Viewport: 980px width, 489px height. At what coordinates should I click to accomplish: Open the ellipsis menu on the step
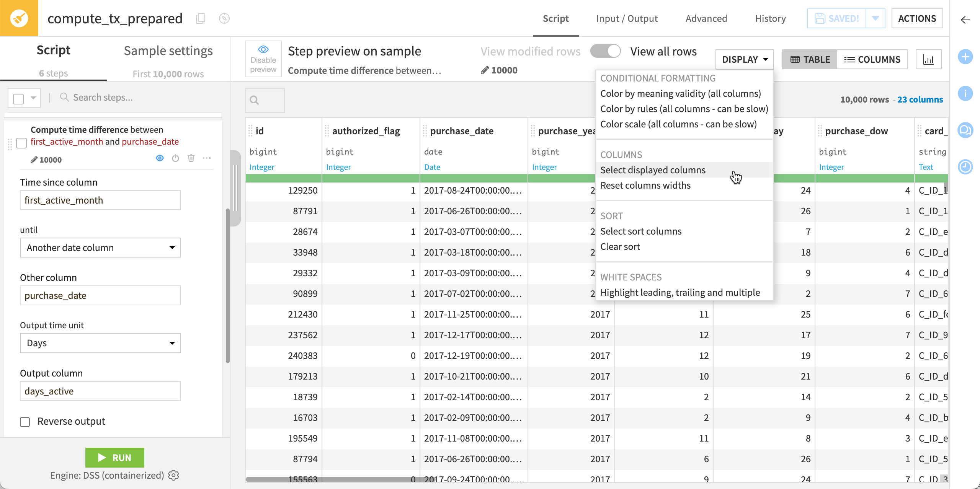point(207,158)
